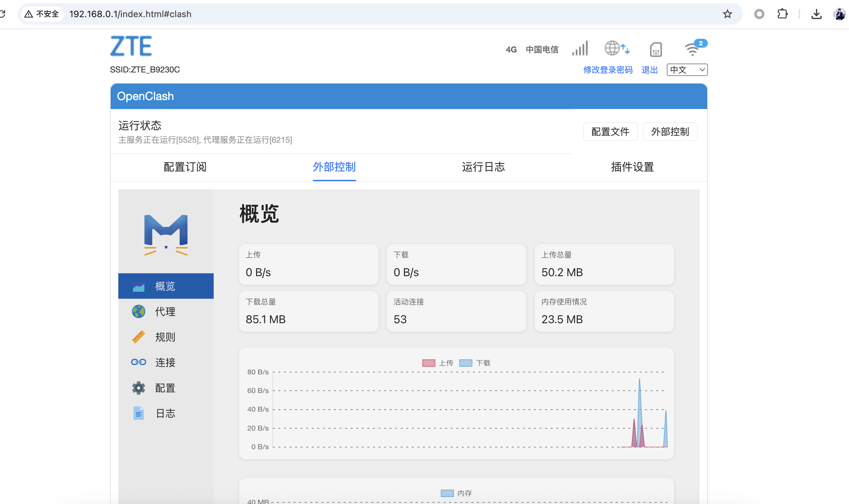Open 连接 in the sidebar menu
This screenshot has height=504, width=849.
click(x=166, y=362)
